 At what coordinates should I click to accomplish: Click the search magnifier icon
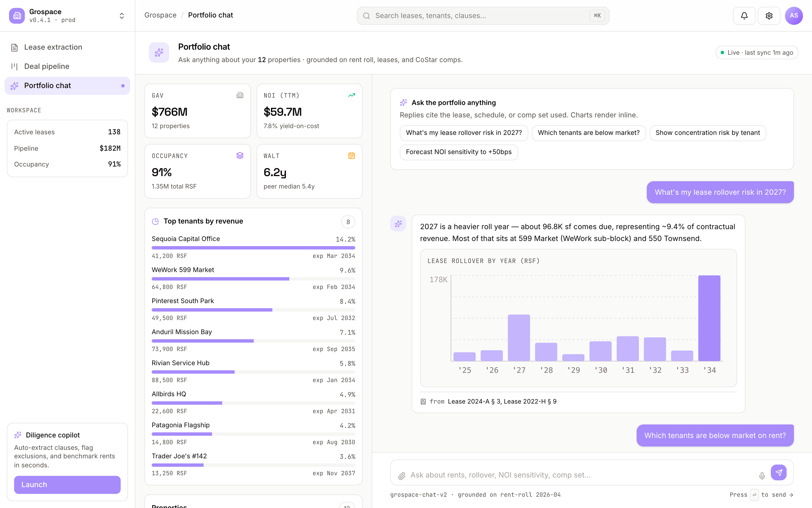point(367,16)
